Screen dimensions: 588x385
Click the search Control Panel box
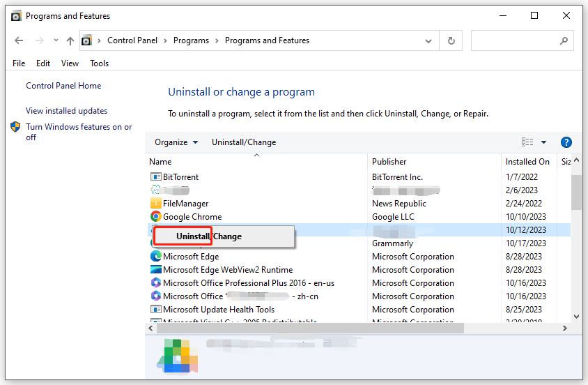pyautogui.click(x=516, y=41)
